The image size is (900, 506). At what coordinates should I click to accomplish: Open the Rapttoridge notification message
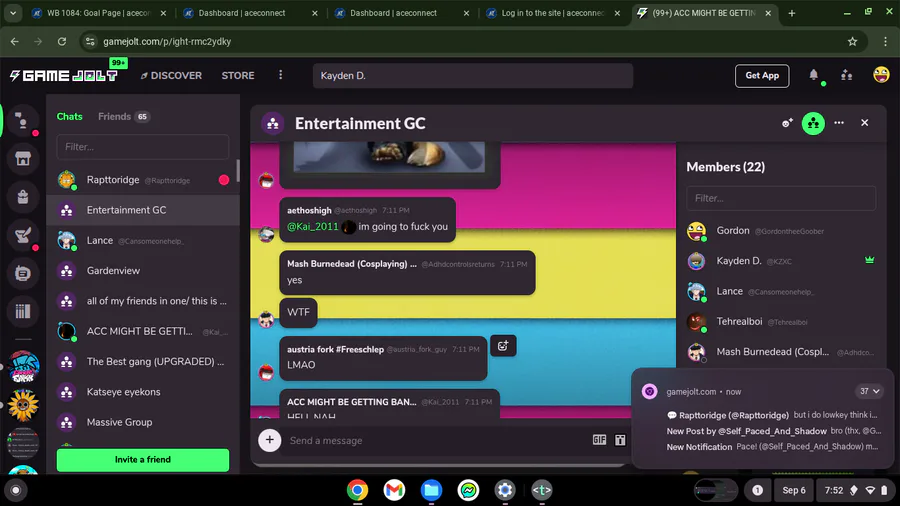(773, 415)
